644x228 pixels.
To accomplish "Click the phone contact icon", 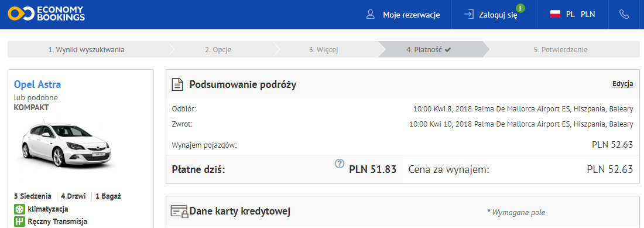I will (624, 15).
